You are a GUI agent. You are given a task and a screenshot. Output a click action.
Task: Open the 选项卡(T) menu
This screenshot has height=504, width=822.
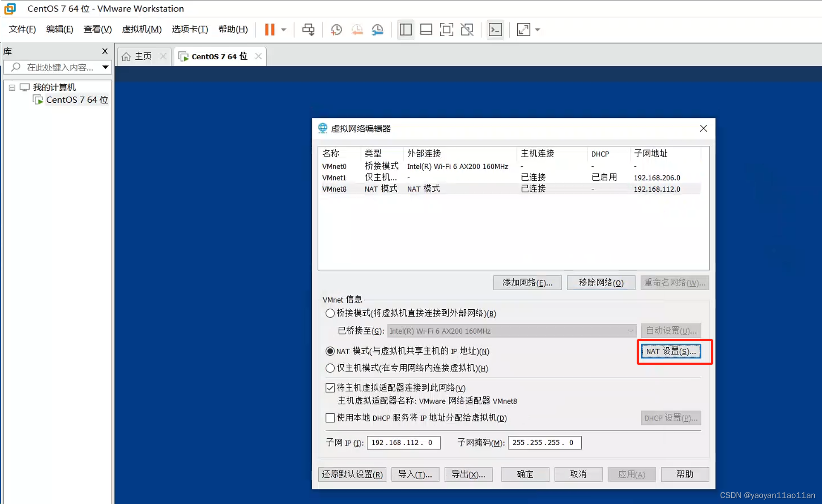pos(190,29)
